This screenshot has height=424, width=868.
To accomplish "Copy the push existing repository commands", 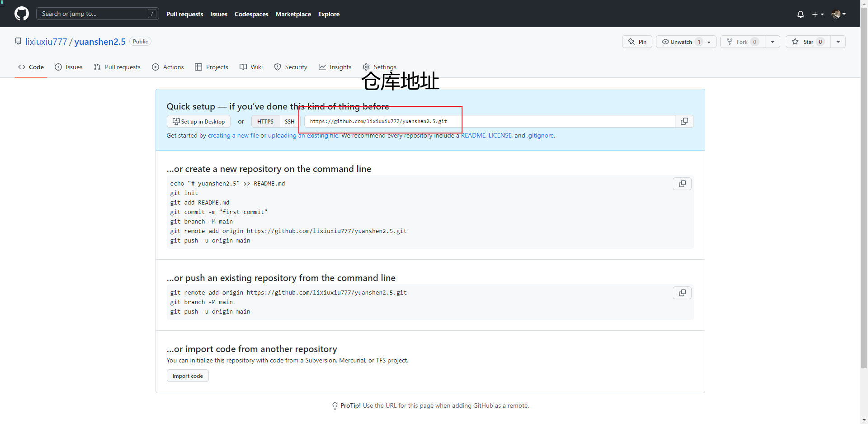I will coord(682,293).
